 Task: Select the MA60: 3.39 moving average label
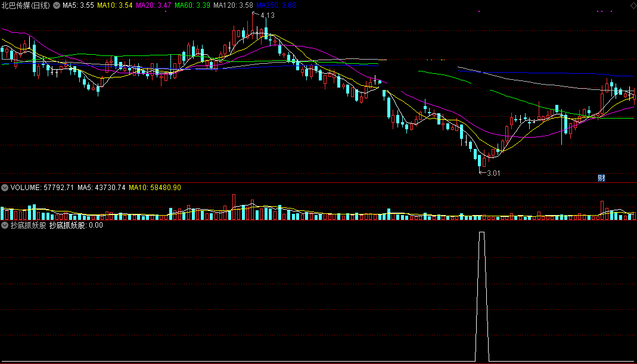pos(192,6)
